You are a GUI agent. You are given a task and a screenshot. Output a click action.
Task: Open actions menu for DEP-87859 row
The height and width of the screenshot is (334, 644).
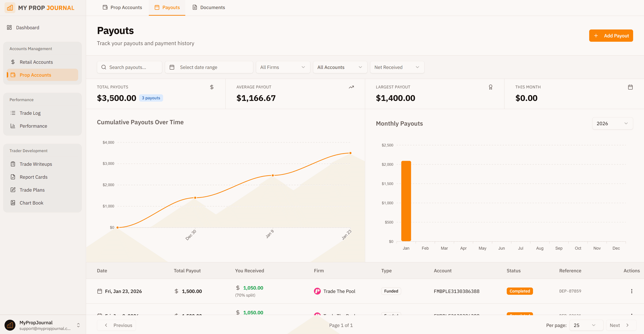tap(632, 291)
